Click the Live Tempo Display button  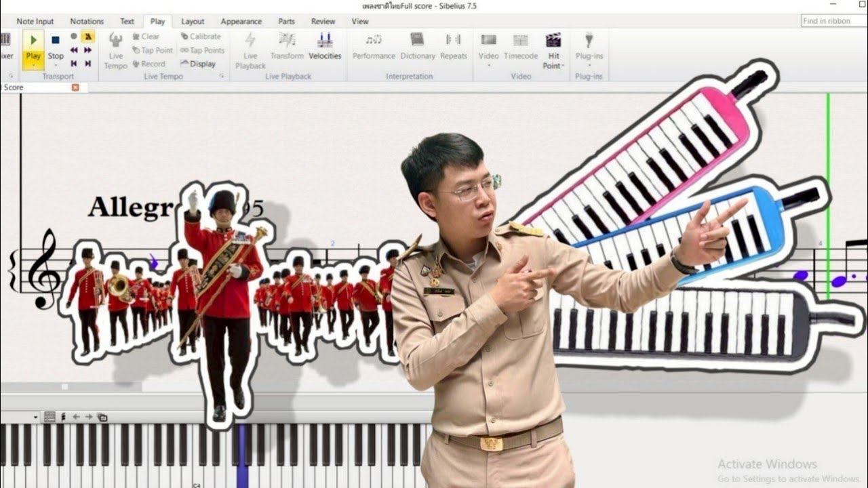click(198, 64)
